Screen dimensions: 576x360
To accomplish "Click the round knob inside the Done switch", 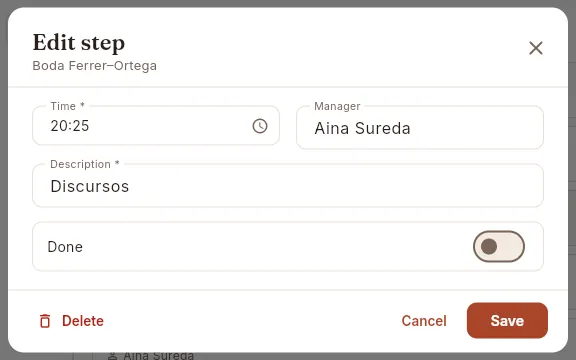I will tap(489, 246).
